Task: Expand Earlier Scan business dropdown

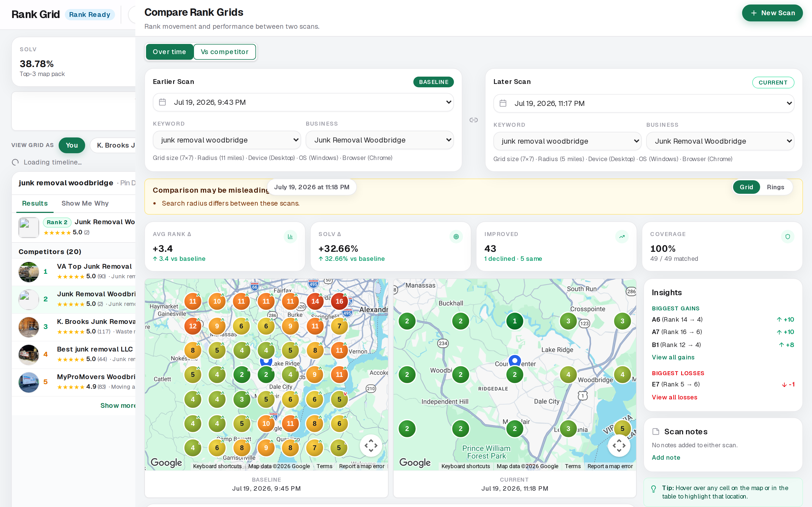Action: (379, 140)
